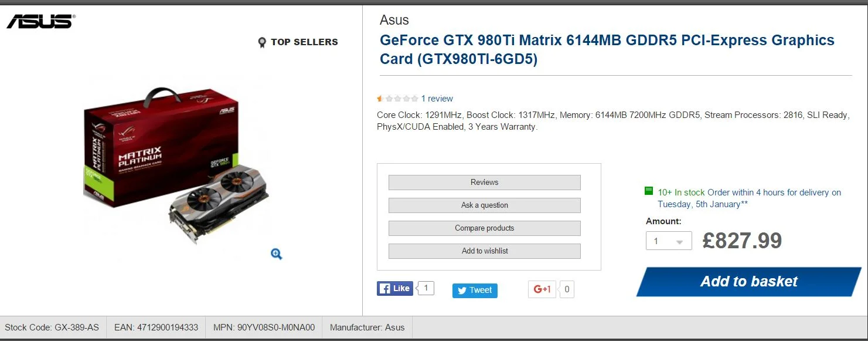Click the ASUS brand logo

pos(41,21)
